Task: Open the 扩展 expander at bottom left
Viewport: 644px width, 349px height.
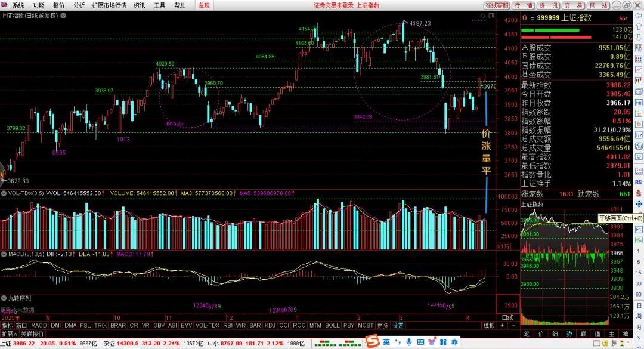Action: coord(9,334)
